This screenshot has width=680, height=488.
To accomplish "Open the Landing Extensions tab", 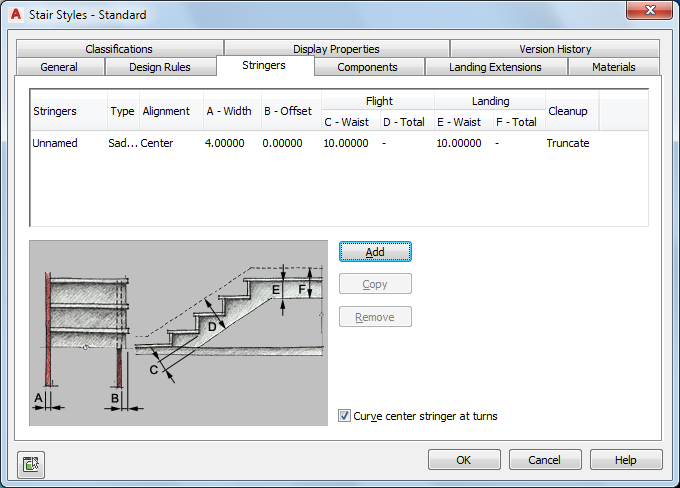I will pos(495,67).
